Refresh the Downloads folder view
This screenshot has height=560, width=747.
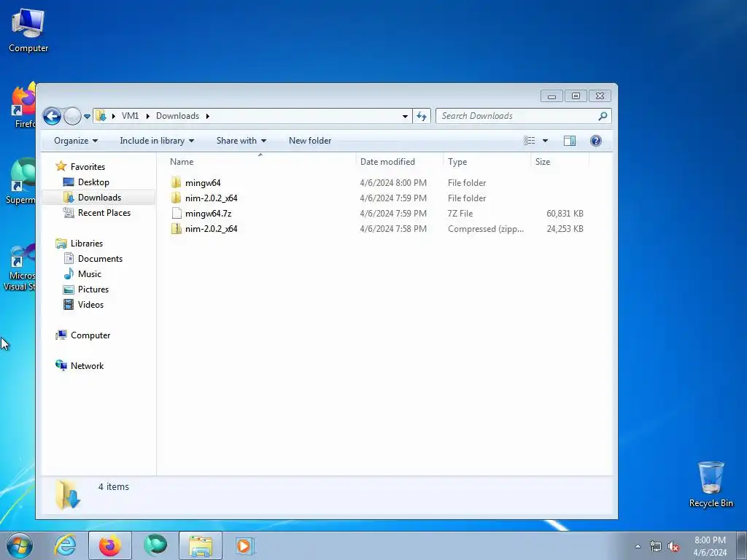coord(422,116)
